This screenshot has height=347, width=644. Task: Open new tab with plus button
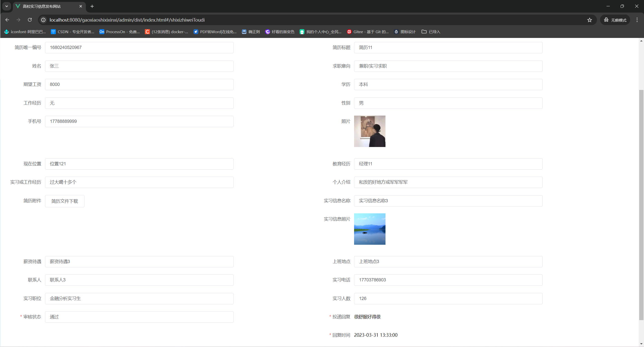[92, 6]
